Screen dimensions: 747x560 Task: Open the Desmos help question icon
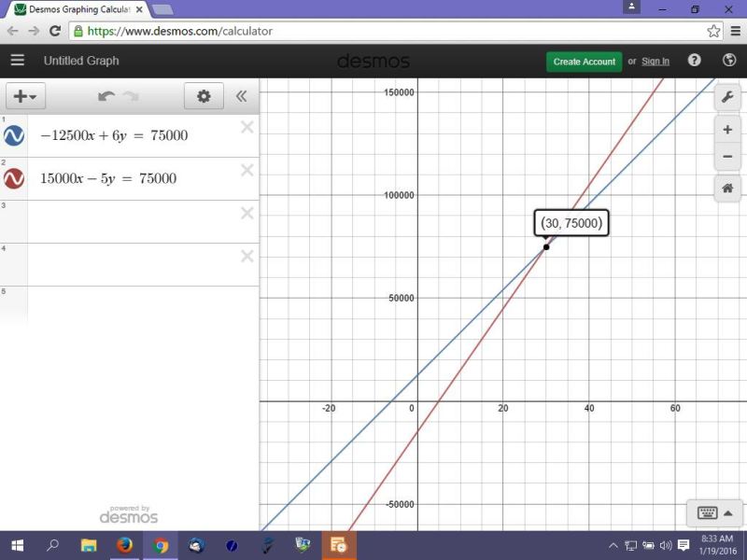click(x=694, y=60)
